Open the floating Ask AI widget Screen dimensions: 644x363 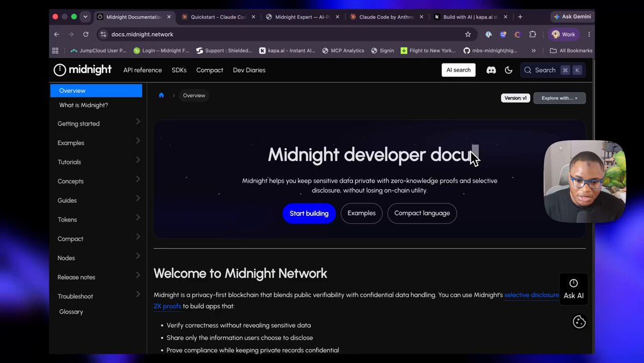coord(574,289)
